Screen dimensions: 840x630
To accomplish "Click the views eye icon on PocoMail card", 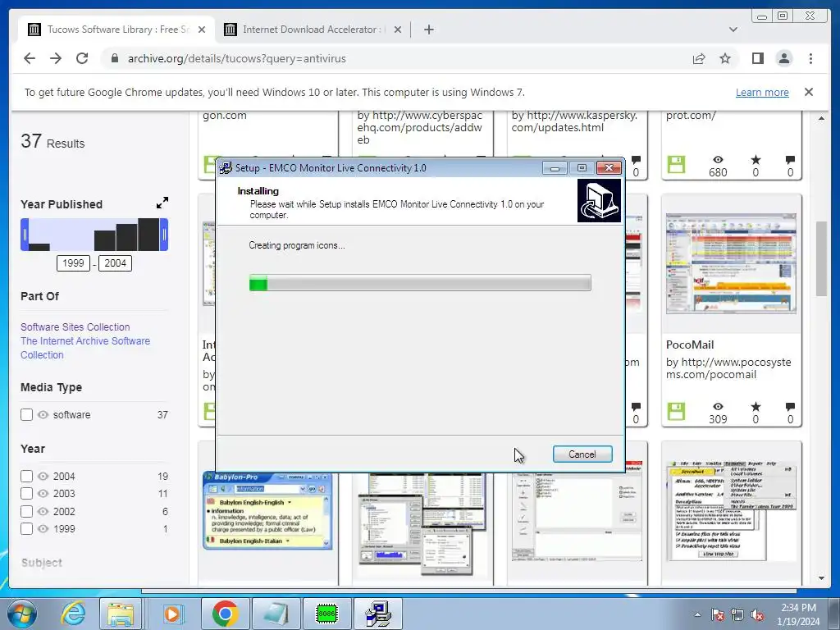I will 718,407.
